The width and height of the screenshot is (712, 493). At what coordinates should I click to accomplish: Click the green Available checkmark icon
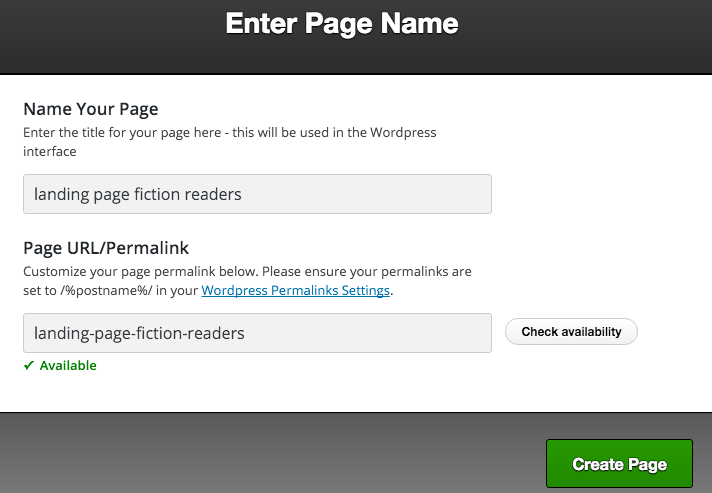(x=29, y=365)
